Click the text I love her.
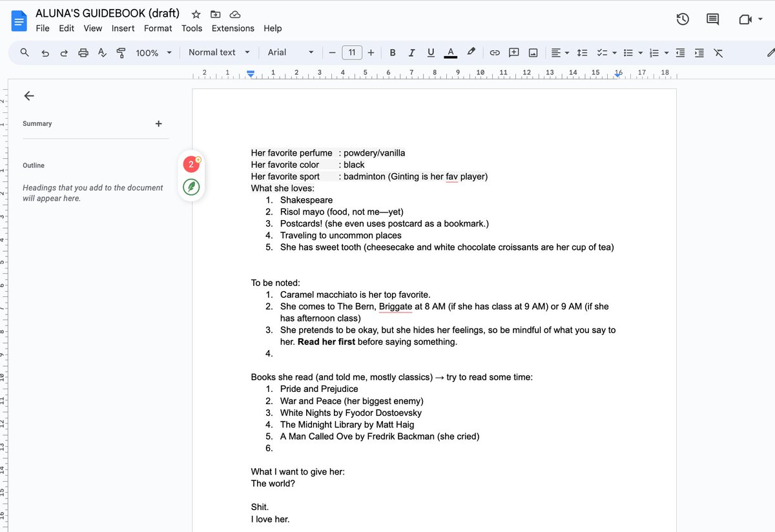775x532 pixels. tap(271, 519)
